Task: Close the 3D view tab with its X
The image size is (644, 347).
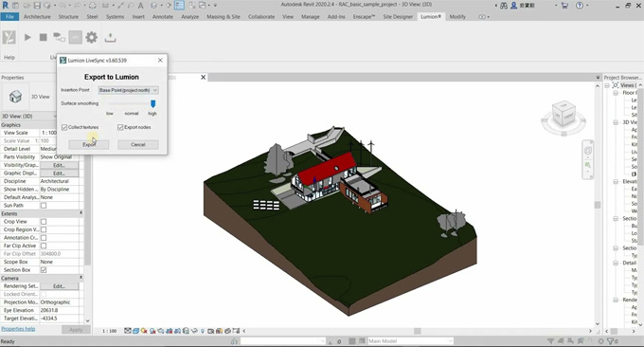Action: (203, 78)
